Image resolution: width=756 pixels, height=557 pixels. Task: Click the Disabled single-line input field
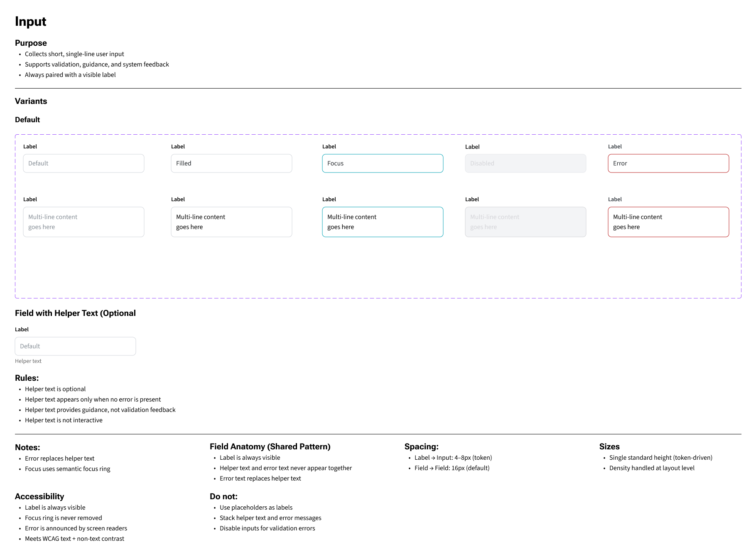pyautogui.click(x=525, y=163)
